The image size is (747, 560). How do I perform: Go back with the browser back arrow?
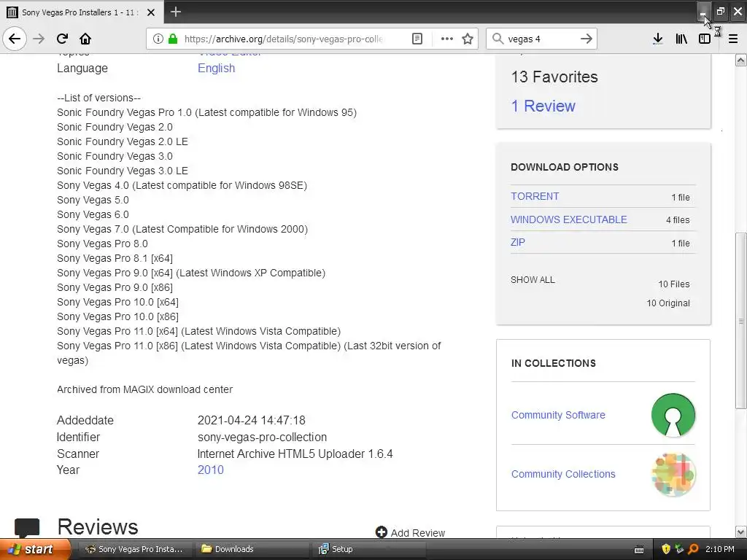[15, 39]
